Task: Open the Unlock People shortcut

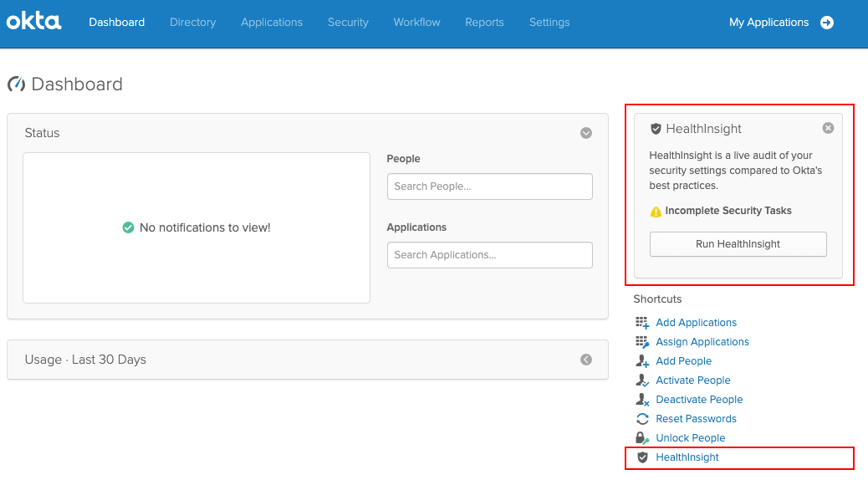Action: pos(691,438)
